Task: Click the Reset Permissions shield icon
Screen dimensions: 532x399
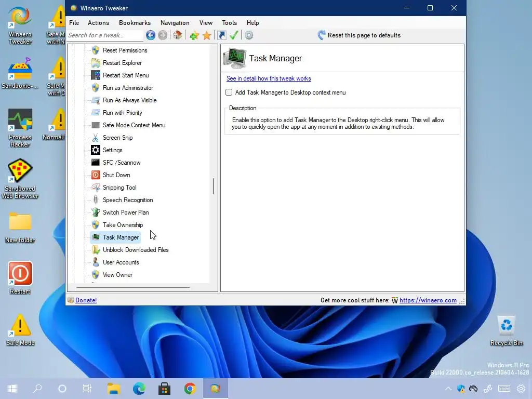Action: coord(96,50)
